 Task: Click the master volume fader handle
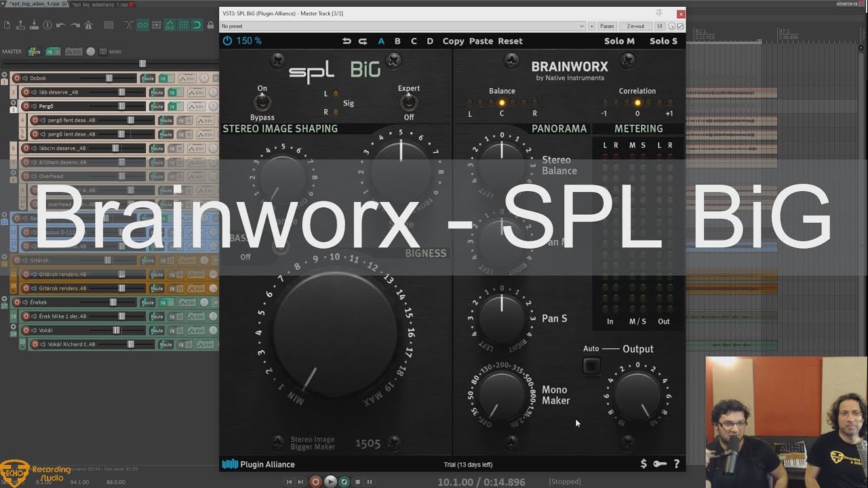(142, 64)
